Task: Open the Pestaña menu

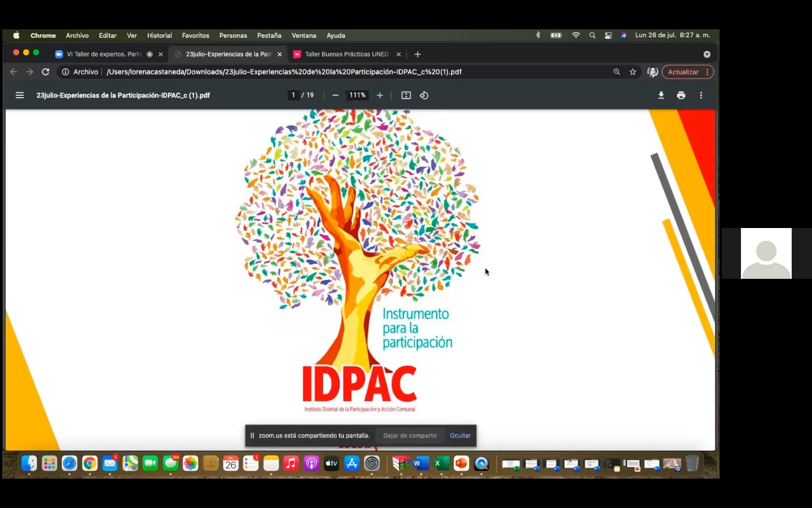Action: click(x=269, y=36)
